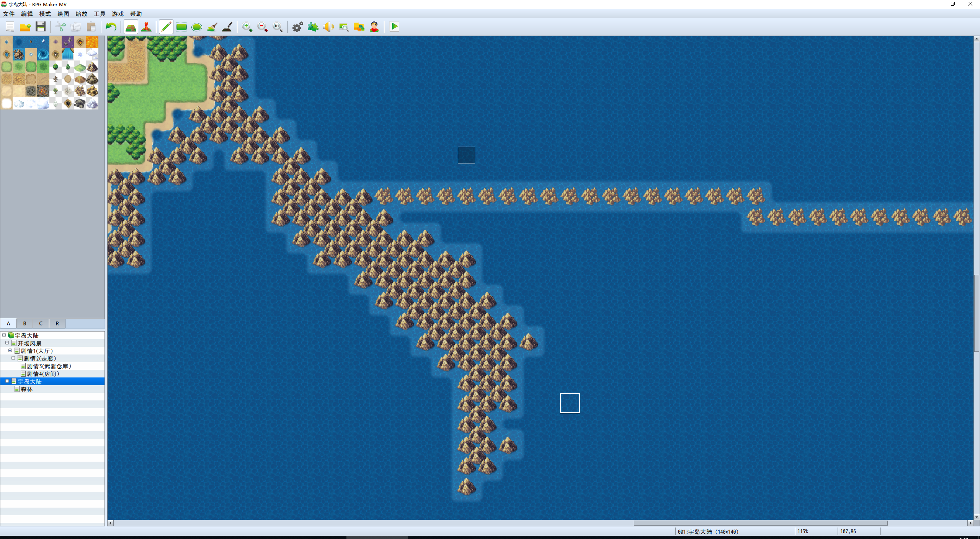
Task: Click the New Project icon
Action: (10, 27)
